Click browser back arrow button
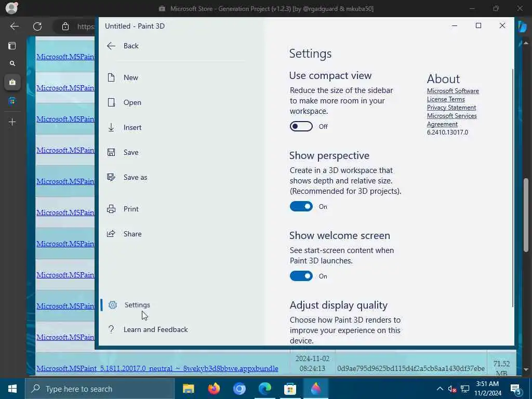Image resolution: width=532 pixels, height=399 pixels. click(14, 26)
